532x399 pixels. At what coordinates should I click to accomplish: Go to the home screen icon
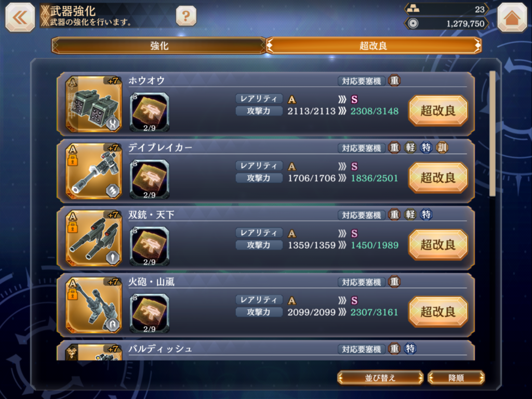click(512, 17)
